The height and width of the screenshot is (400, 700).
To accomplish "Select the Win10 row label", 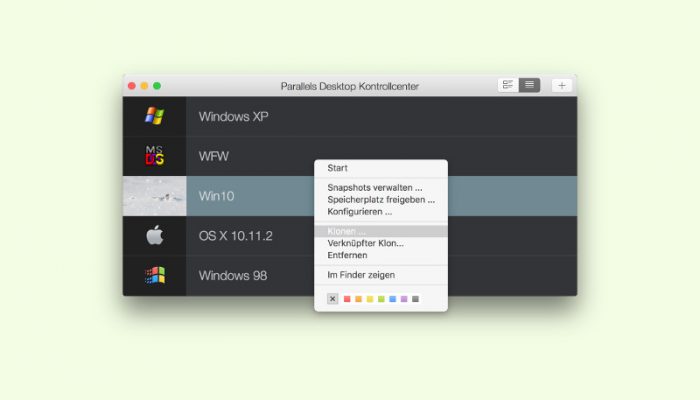I will (x=217, y=196).
